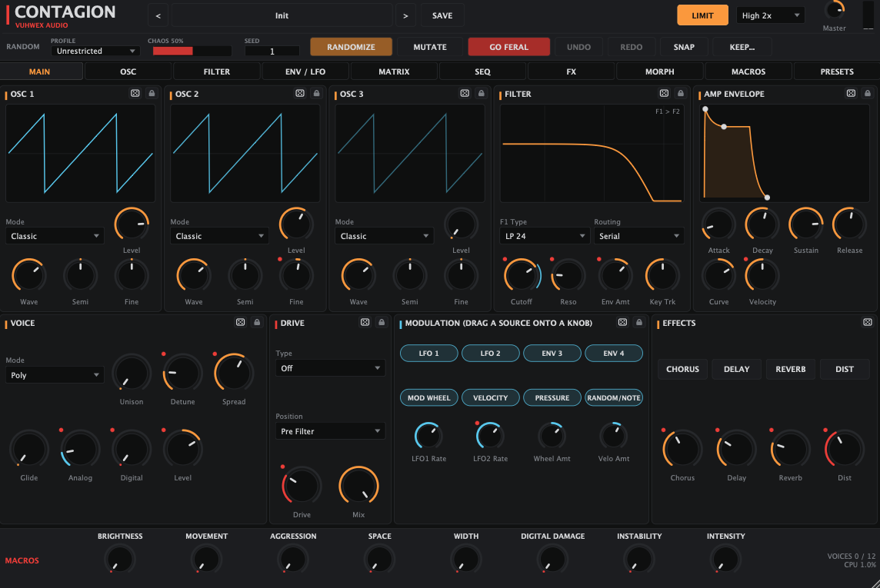
Task: Toggle the OSC 3 lock
Action: [481, 94]
